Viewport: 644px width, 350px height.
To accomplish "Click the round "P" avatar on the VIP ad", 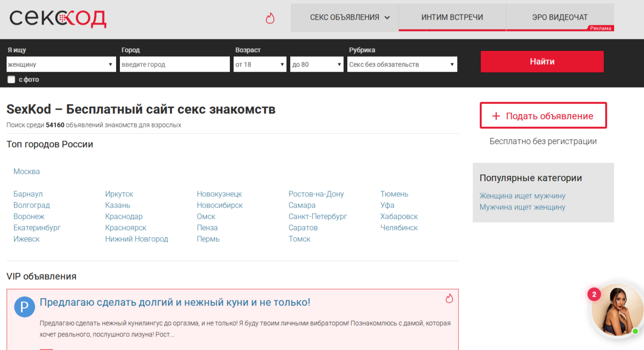I will point(24,307).
